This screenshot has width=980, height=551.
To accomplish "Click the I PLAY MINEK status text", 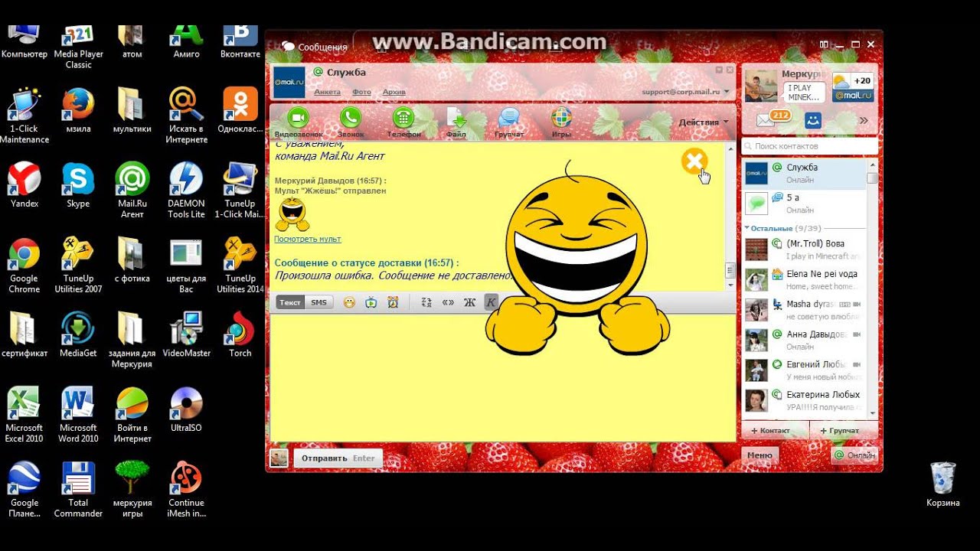I will pos(805,93).
